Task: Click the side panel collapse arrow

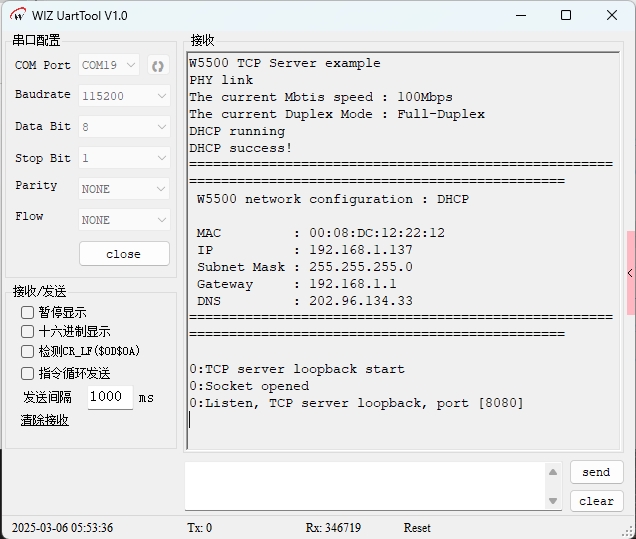Action: (x=630, y=273)
